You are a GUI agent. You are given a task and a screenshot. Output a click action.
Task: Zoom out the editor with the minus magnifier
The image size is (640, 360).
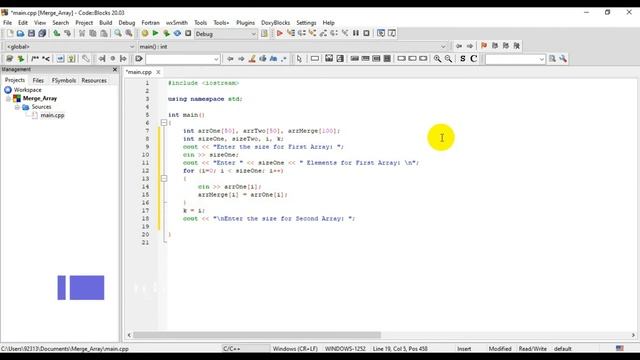[448, 59]
